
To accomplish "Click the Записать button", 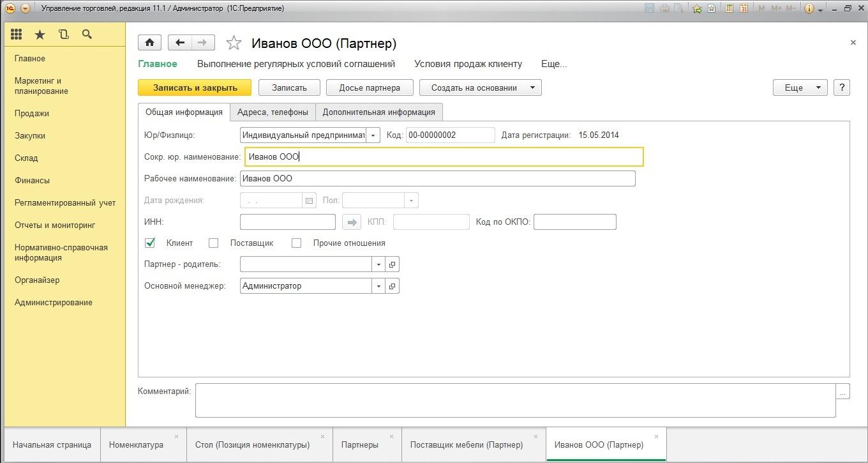I will click(289, 87).
